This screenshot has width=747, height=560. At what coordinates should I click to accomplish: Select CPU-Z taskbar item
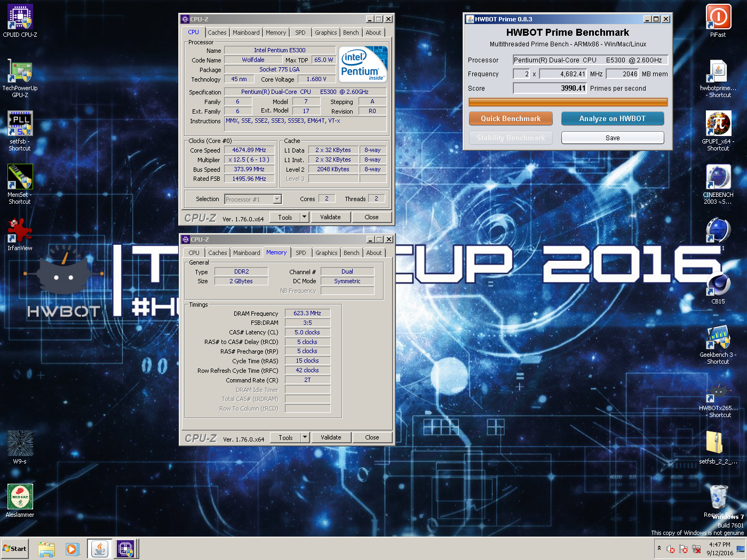click(x=126, y=549)
